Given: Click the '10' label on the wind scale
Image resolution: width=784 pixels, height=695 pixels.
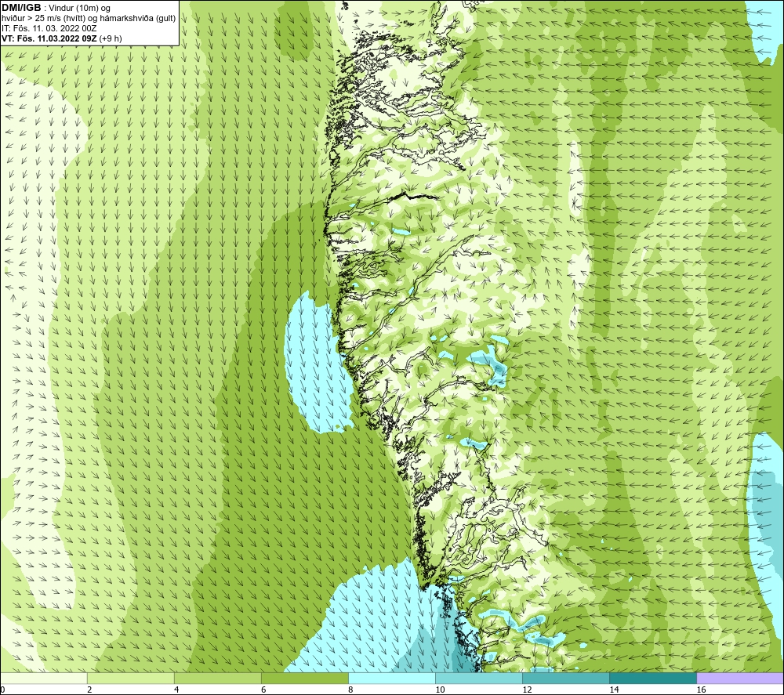Looking at the screenshot, I should (x=440, y=690).
